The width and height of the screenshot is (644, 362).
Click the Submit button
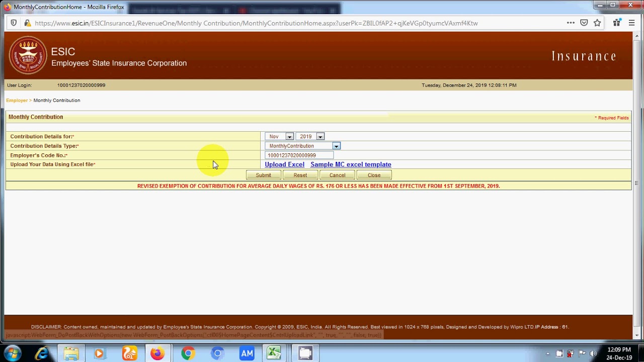click(x=263, y=175)
